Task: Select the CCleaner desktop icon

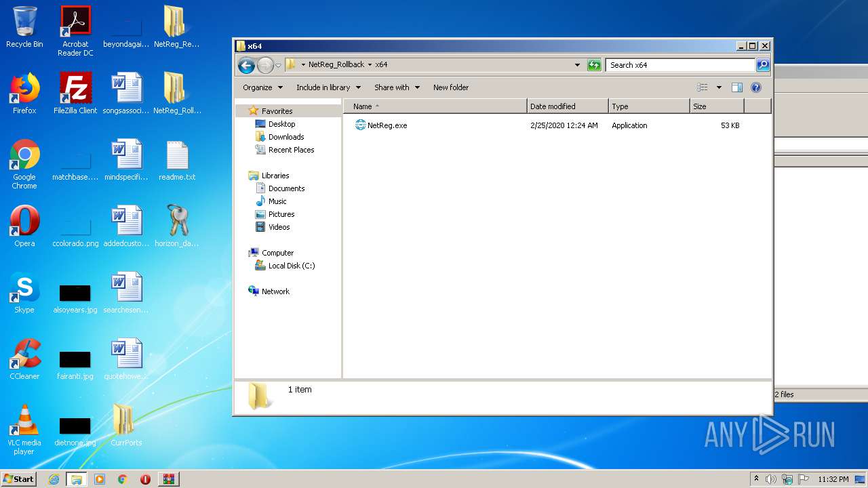Action: pyautogui.click(x=24, y=359)
